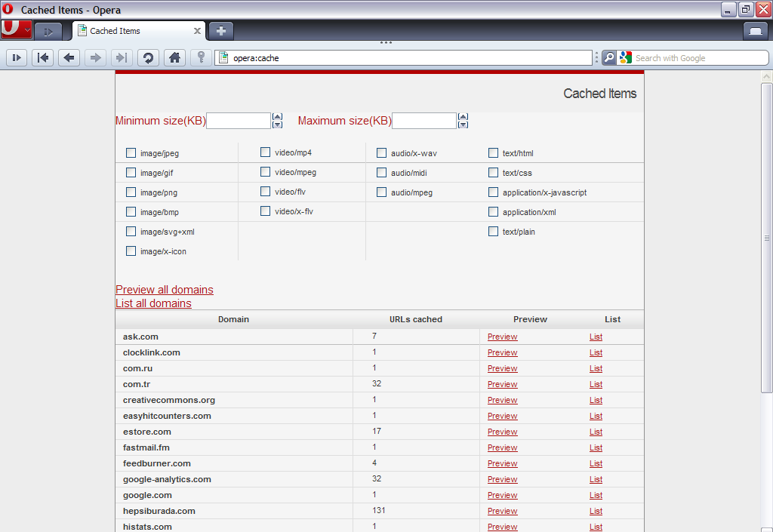The height and width of the screenshot is (532, 773).
Task: Preview cached items for hepsiburada.com
Action: tap(502, 512)
